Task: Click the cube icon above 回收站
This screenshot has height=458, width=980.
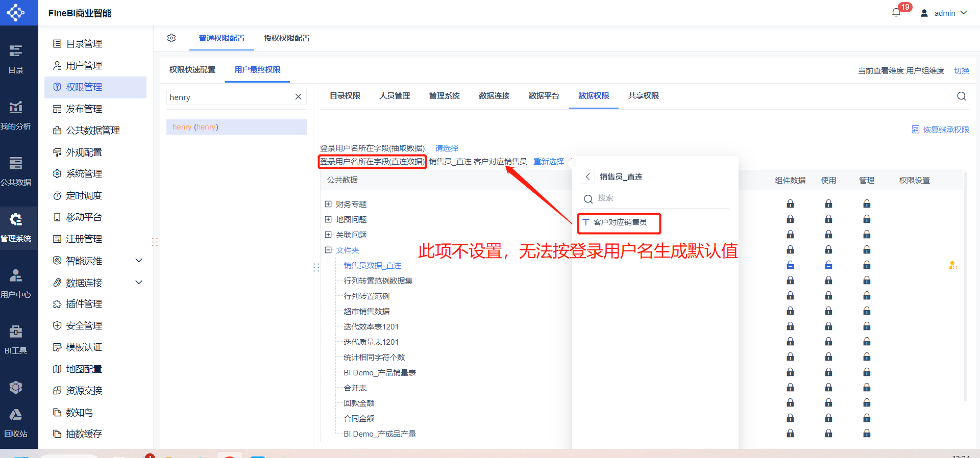Action: click(x=16, y=388)
